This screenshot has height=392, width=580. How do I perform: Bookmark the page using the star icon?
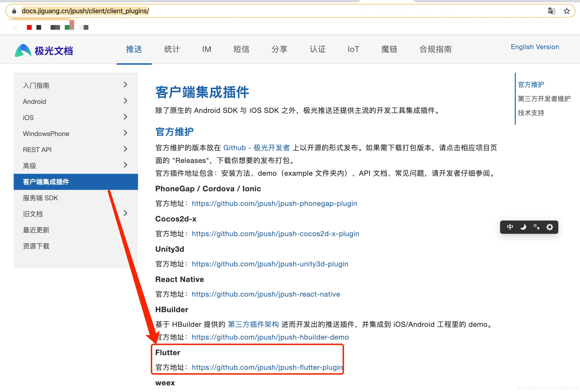[567, 11]
